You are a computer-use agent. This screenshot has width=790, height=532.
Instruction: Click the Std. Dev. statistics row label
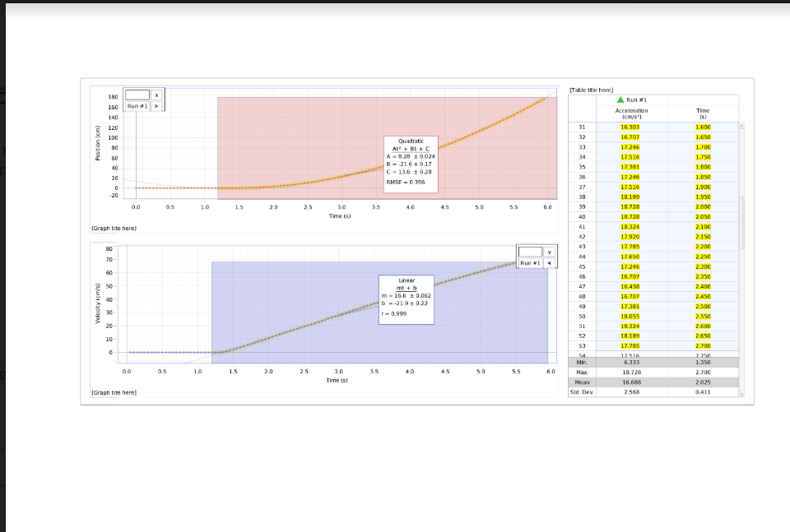pos(582,392)
